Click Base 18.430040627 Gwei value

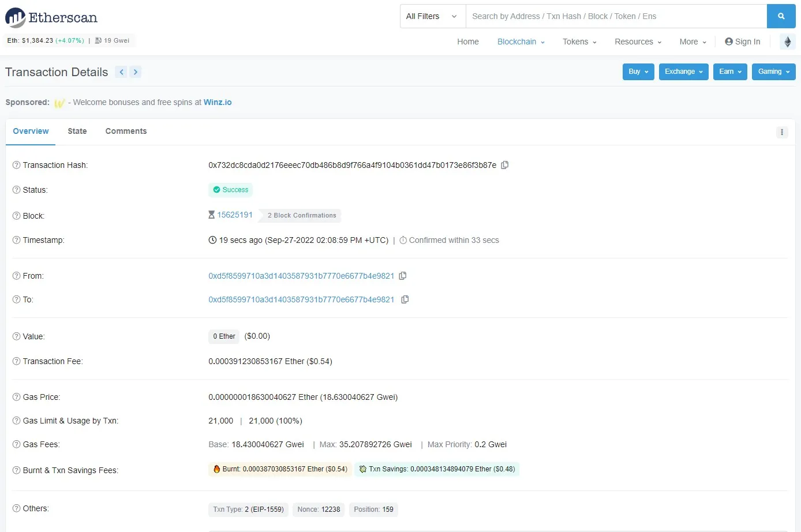[x=268, y=444]
